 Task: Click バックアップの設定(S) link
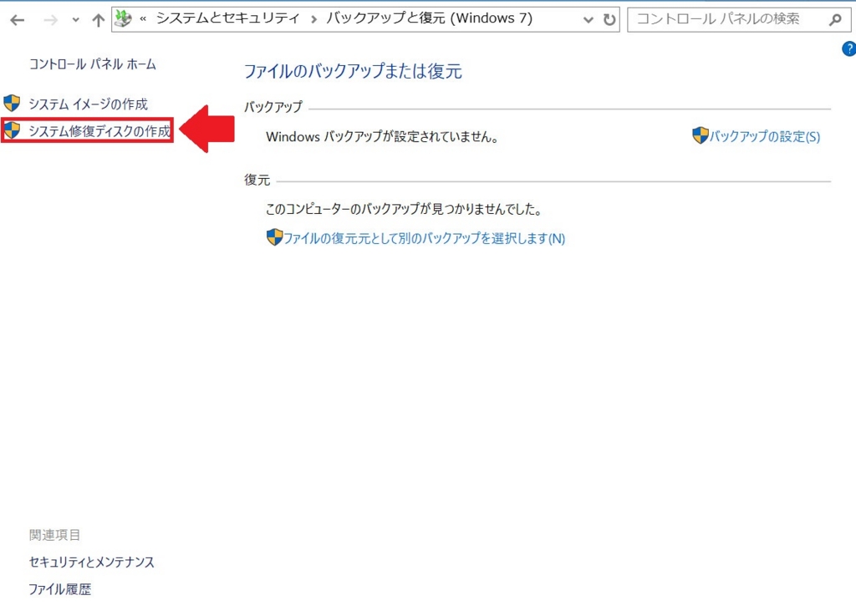pyautogui.click(x=764, y=136)
